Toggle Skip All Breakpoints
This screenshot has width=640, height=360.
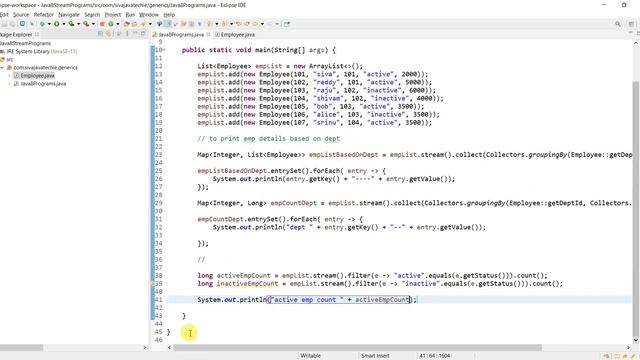[32, 24]
